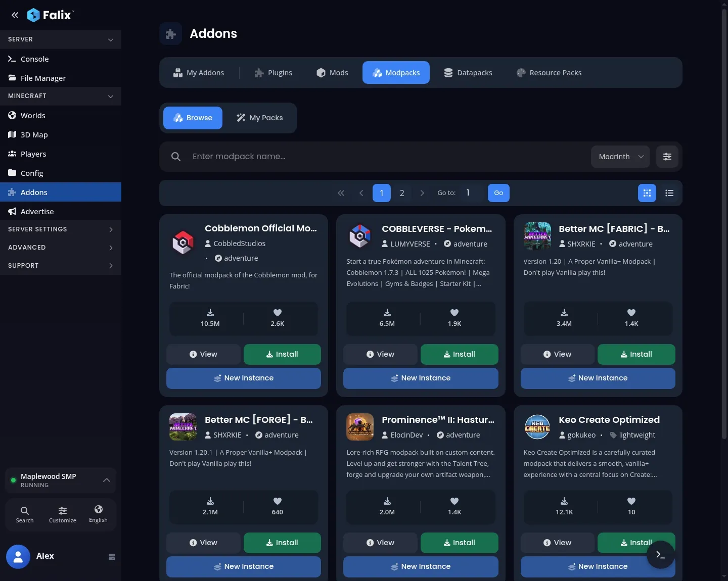View COBBLEVERSE modpack details
728x581 pixels.
click(x=380, y=354)
